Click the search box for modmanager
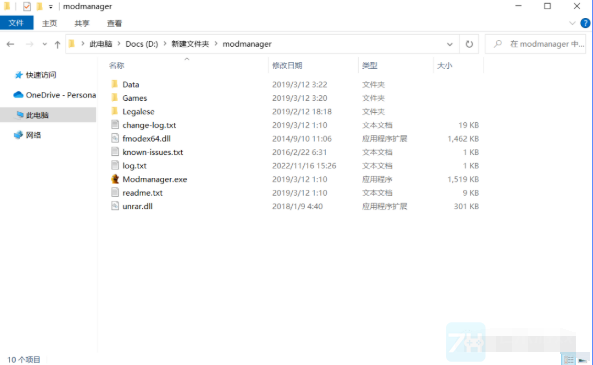Image resolution: width=593 pixels, height=365 pixels. [536, 44]
